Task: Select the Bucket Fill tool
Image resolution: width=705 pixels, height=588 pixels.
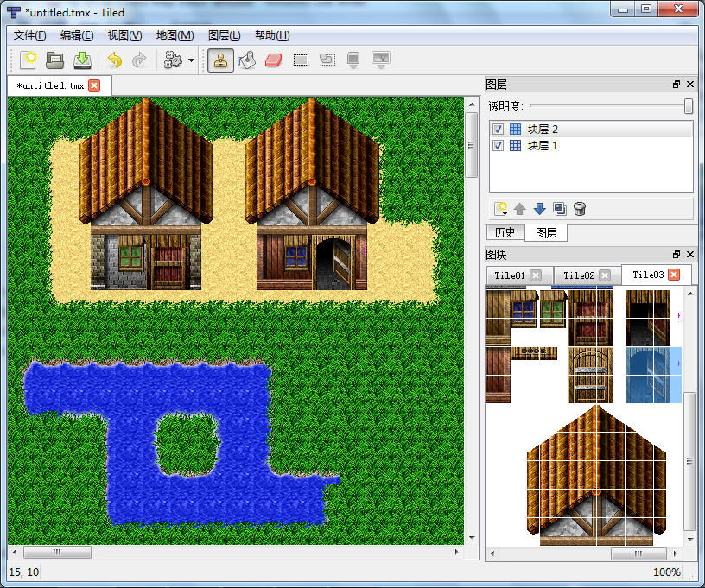Action: 247,60
